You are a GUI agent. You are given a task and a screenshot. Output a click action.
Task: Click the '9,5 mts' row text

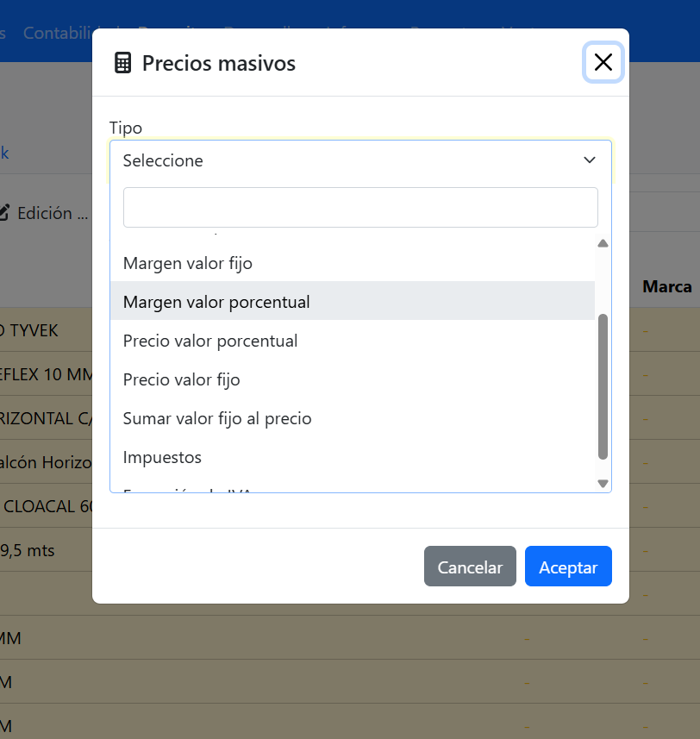coord(28,550)
